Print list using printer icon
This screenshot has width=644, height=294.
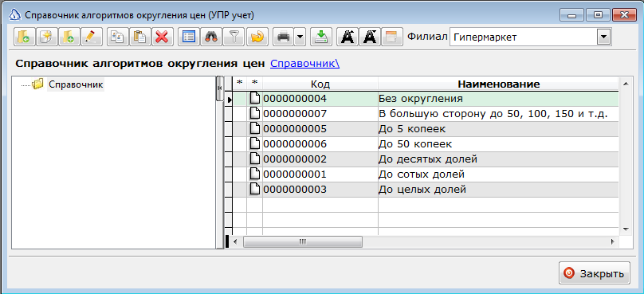coord(284,37)
